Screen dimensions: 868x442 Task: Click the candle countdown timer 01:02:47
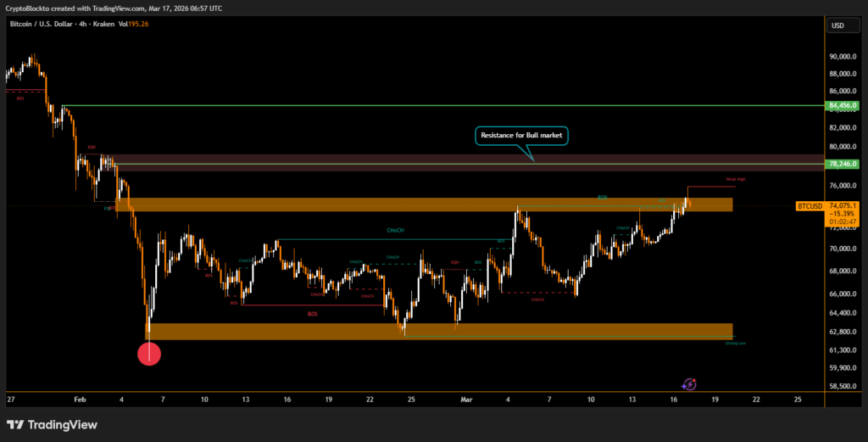click(843, 222)
